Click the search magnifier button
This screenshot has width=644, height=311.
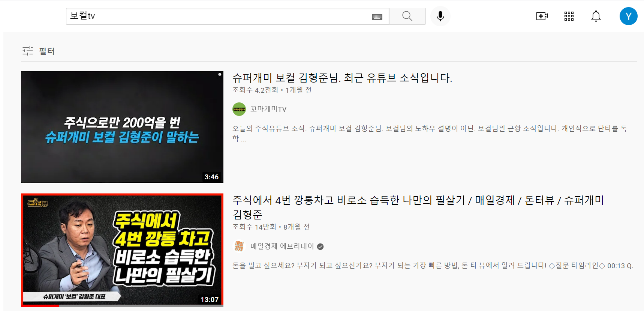[407, 16]
